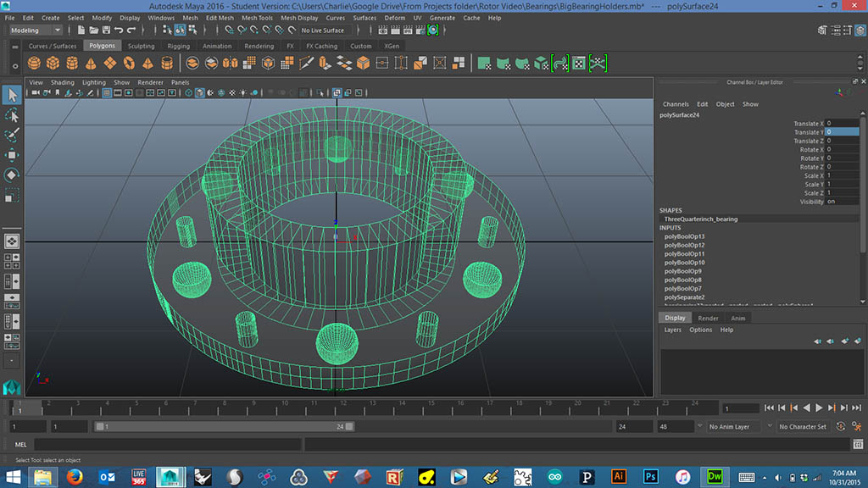Select polyBoolOp13 in the INPUTS list
The image size is (868, 488).
tap(684, 236)
